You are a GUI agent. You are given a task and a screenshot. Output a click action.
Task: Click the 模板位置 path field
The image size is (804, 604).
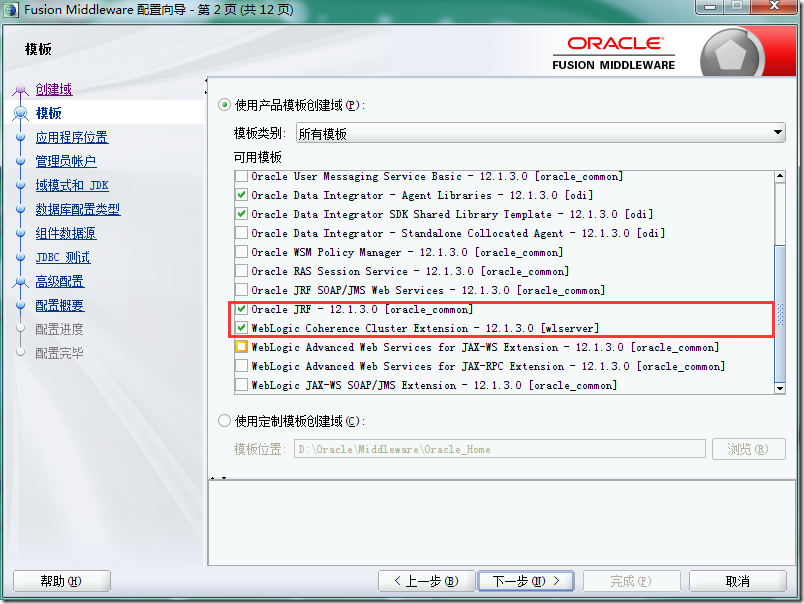[500, 449]
